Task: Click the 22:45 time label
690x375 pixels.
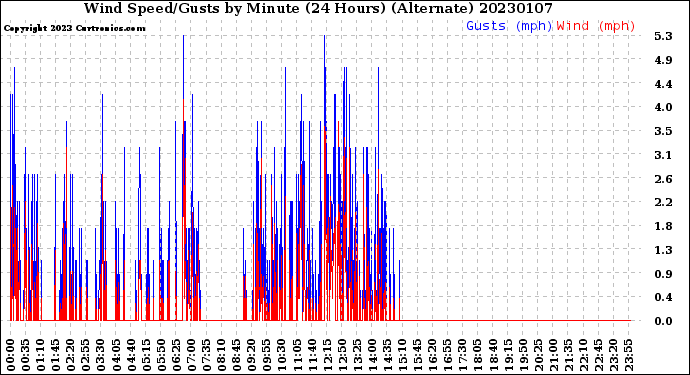Action: pyautogui.click(x=598, y=355)
